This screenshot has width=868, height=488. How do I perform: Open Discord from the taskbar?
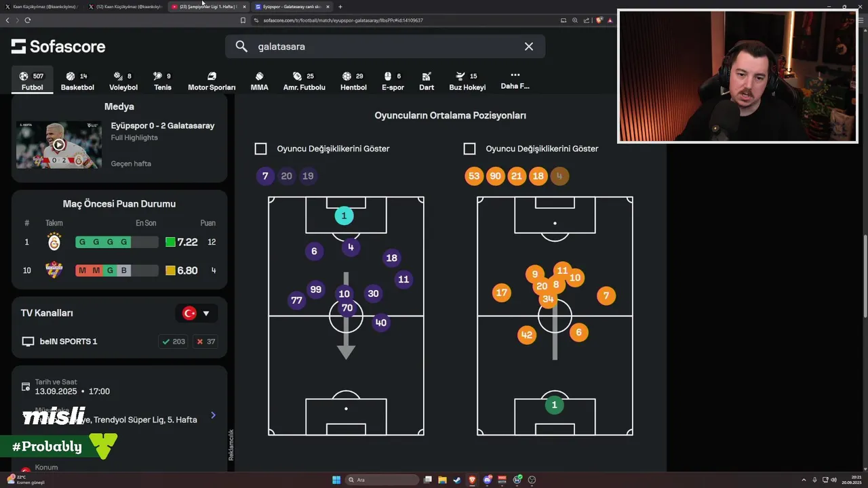[x=487, y=480]
